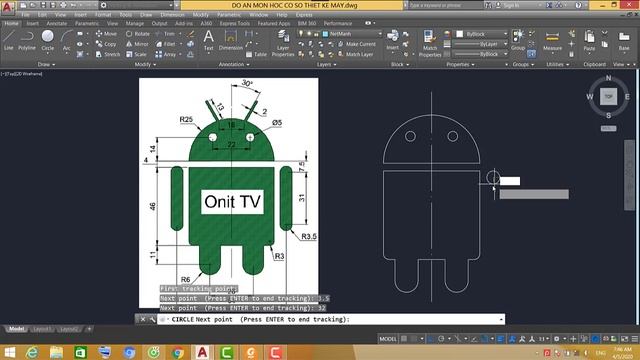640x360 pixels.
Task: Toggle object snap tracking in status bar
Action: click(x=474, y=339)
